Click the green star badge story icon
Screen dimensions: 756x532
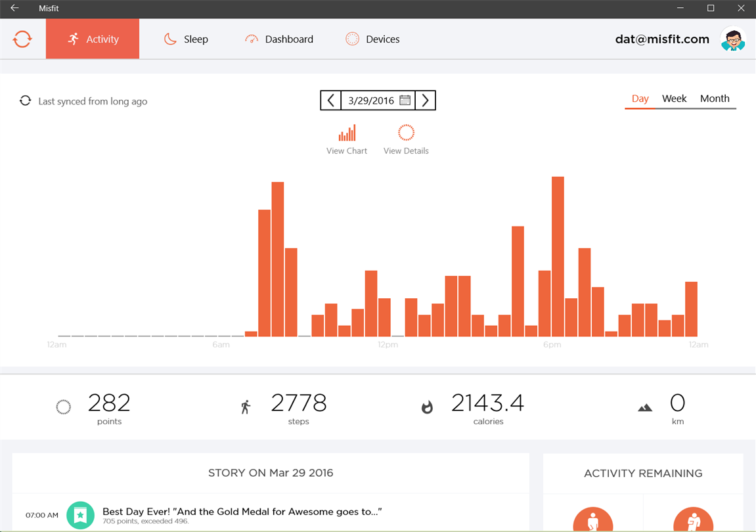(80, 515)
